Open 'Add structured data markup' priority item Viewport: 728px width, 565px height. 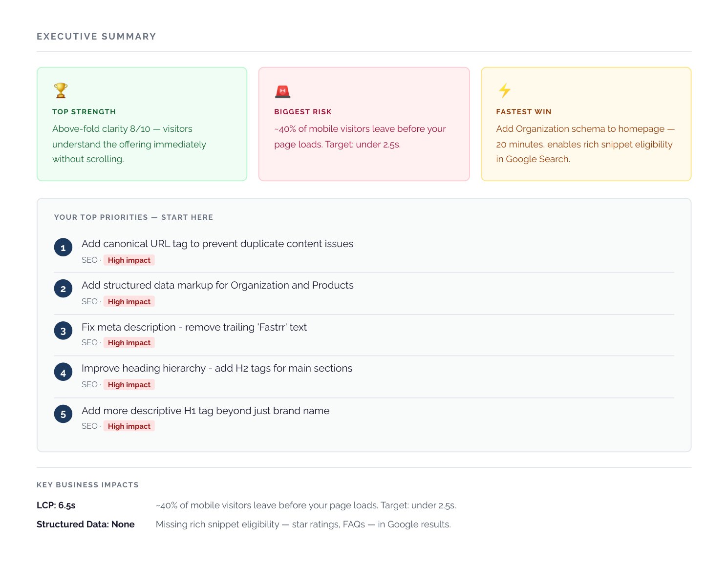click(x=217, y=285)
